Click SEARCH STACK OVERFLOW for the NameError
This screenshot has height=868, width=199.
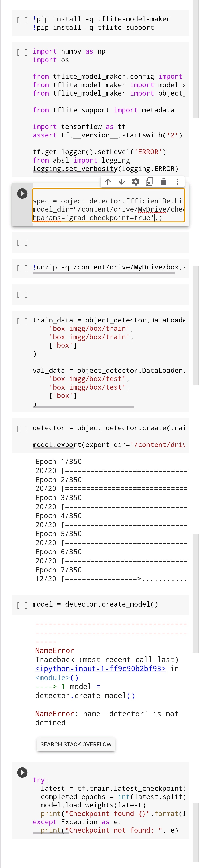coord(76,744)
